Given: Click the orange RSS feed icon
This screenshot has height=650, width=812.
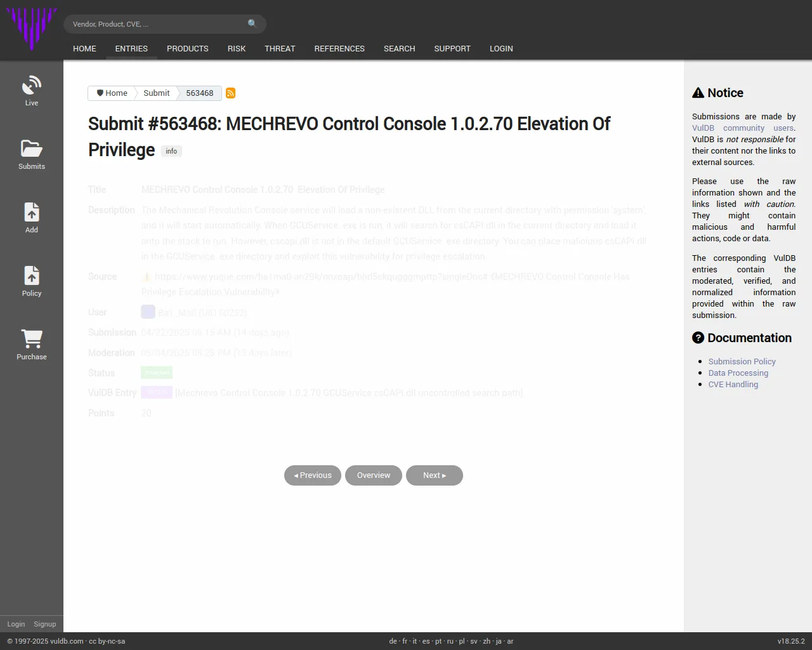Looking at the screenshot, I should [x=231, y=93].
